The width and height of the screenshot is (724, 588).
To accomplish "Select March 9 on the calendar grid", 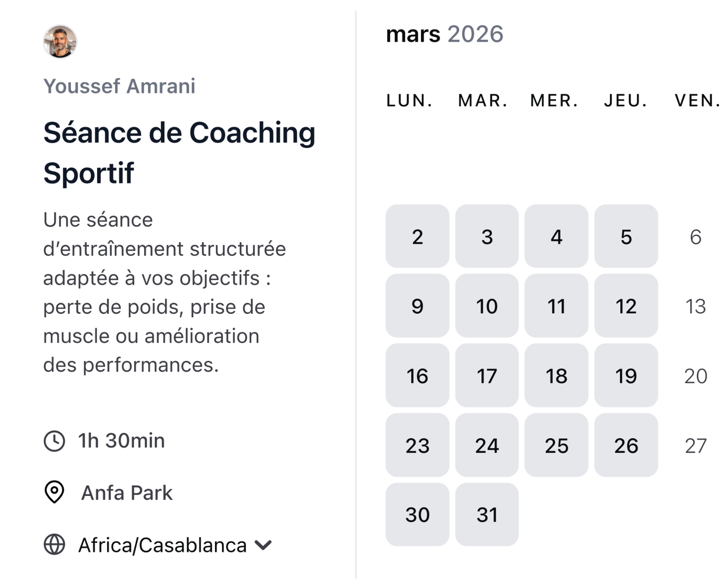I will (x=417, y=307).
